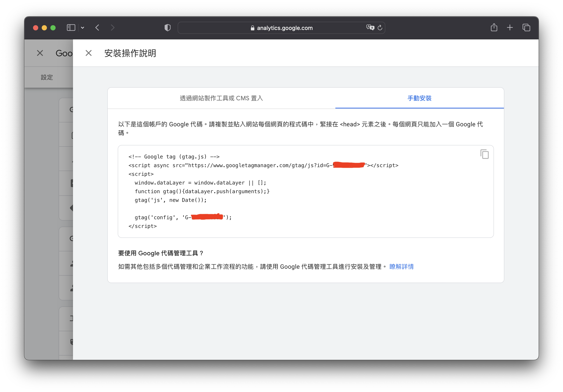Click the green fullscreen window button

point(53,28)
